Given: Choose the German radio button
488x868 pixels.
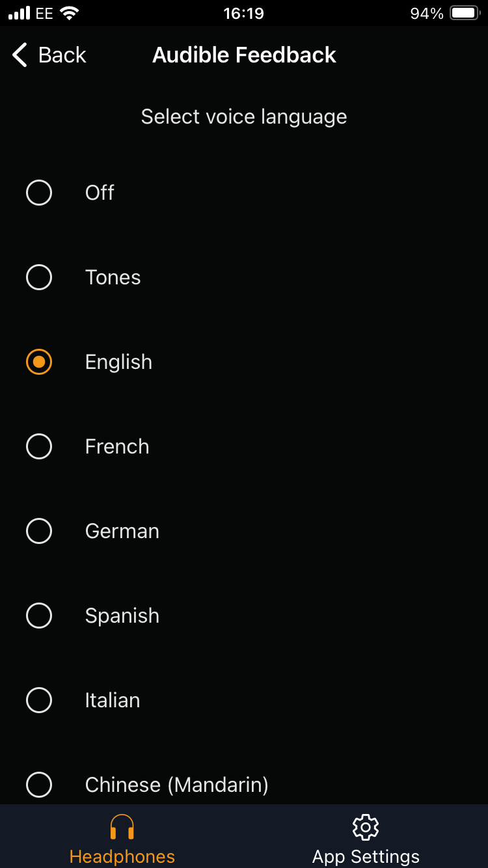Looking at the screenshot, I should 39,531.
